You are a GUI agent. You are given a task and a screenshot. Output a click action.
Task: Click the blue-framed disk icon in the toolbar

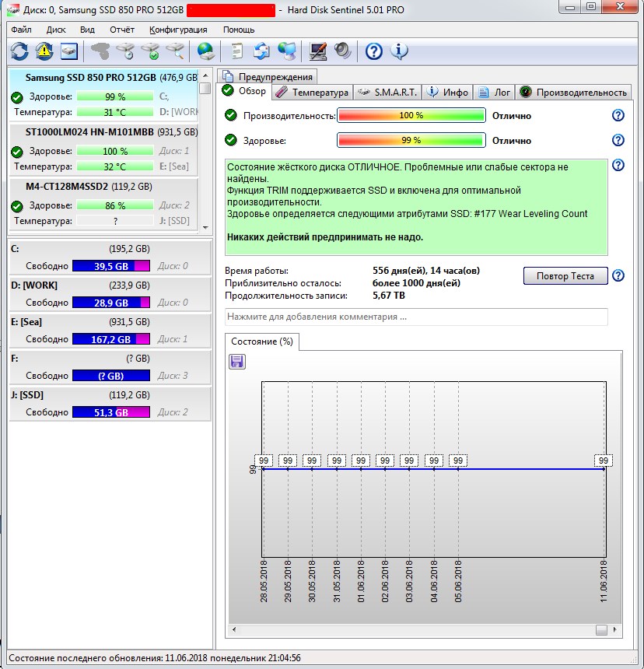pyautogui.click(x=69, y=51)
